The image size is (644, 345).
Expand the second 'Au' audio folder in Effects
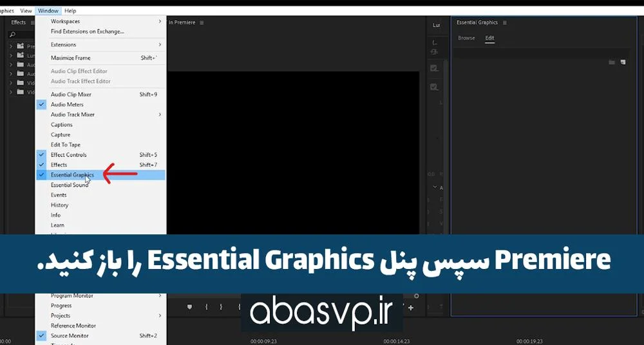pos(11,74)
